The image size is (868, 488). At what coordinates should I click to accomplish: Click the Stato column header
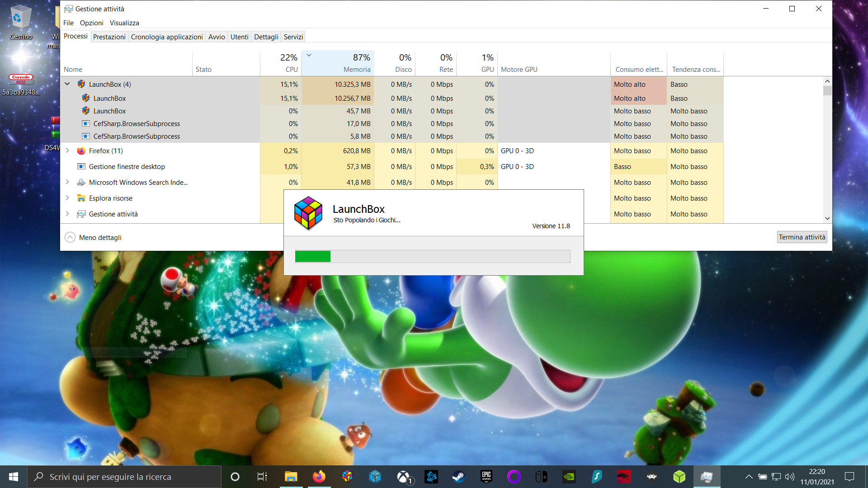coord(226,63)
